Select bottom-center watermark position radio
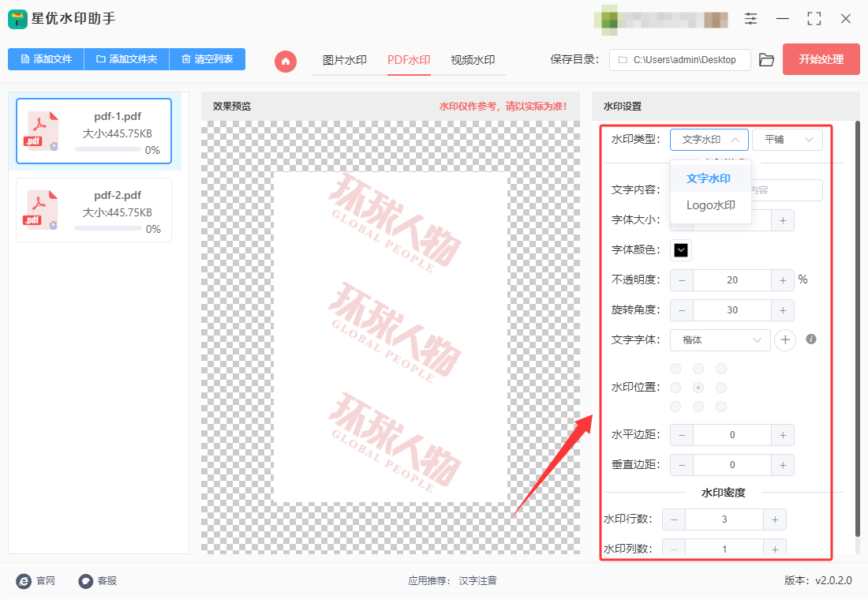This screenshot has width=868, height=600. (698, 407)
